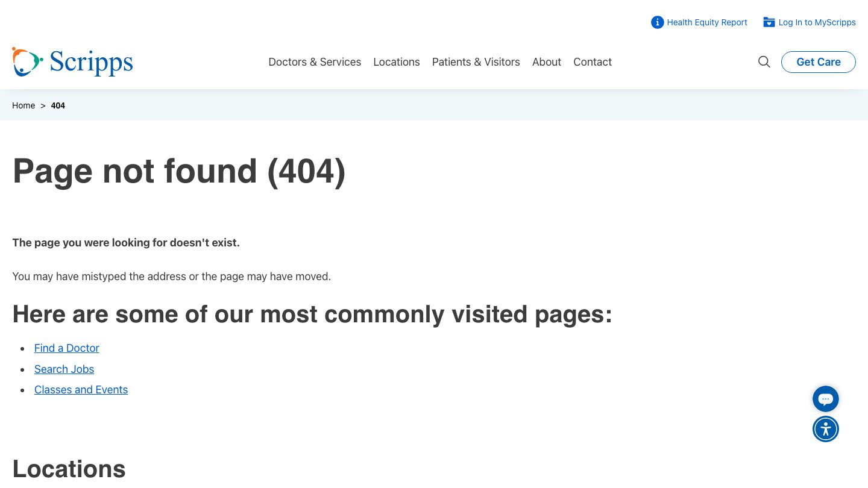868x488 pixels.
Task: Click the 404 breadcrumb item
Action: (58, 105)
